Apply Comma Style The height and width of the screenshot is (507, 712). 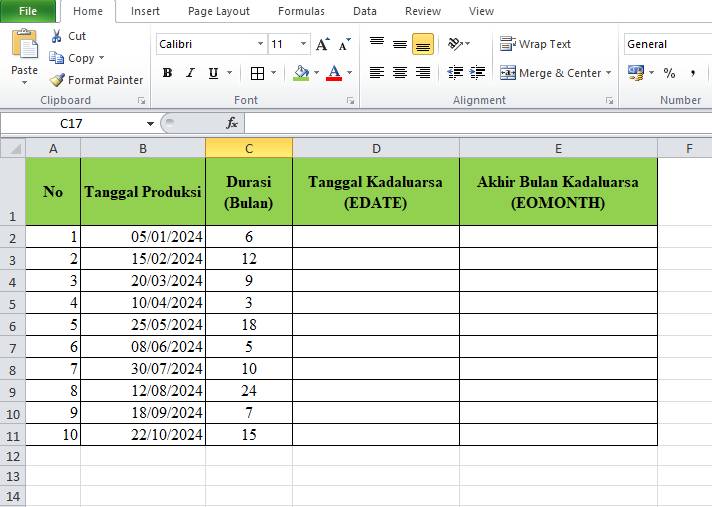pyautogui.click(x=692, y=73)
